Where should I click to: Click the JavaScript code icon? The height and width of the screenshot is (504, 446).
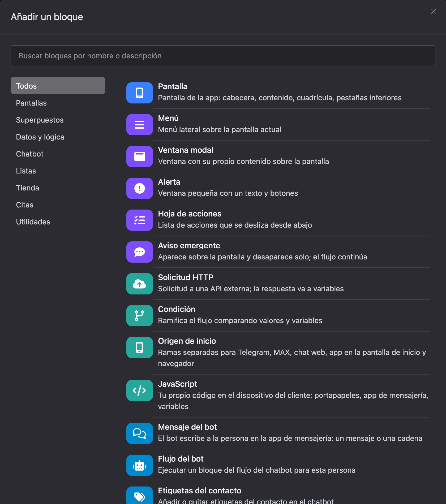(x=139, y=390)
